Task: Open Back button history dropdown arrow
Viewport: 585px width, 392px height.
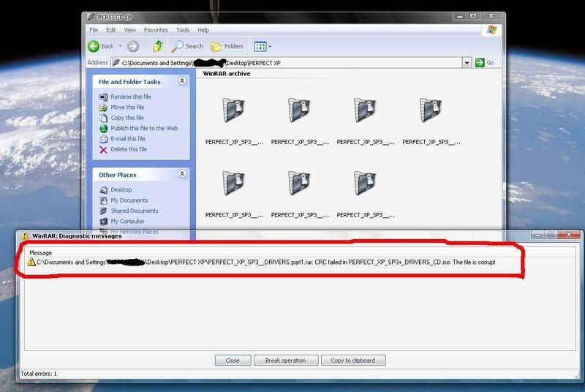Action: 121,46
